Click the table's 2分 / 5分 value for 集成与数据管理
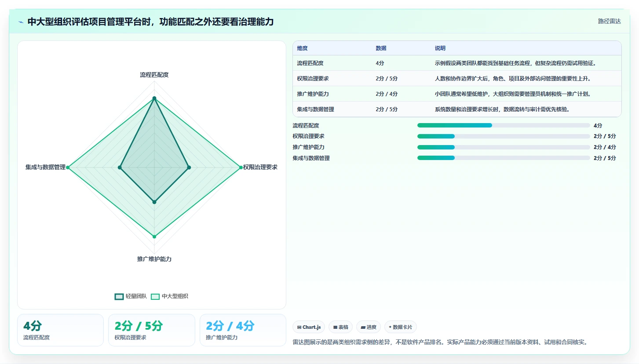The image size is (639, 364). coord(387,109)
